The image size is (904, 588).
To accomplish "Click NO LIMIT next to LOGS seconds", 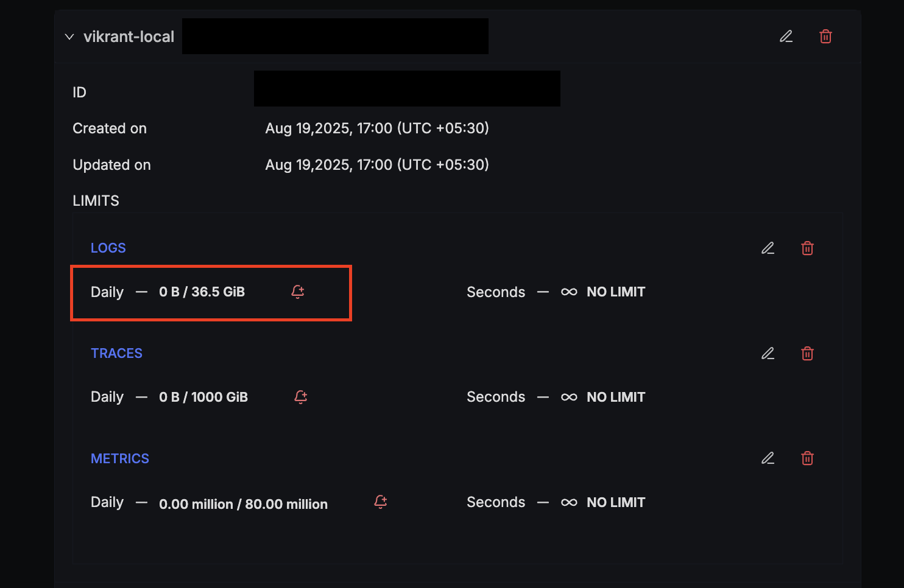I will tap(616, 292).
